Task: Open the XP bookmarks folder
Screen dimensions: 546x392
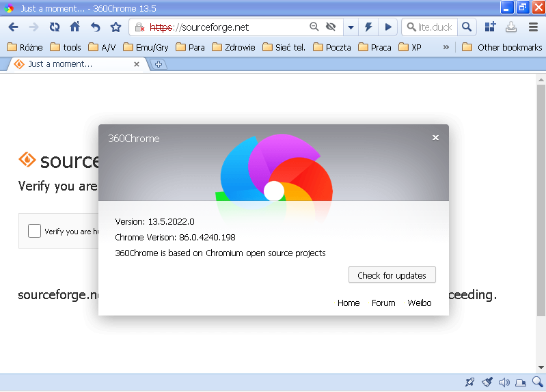Action: click(x=410, y=47)
